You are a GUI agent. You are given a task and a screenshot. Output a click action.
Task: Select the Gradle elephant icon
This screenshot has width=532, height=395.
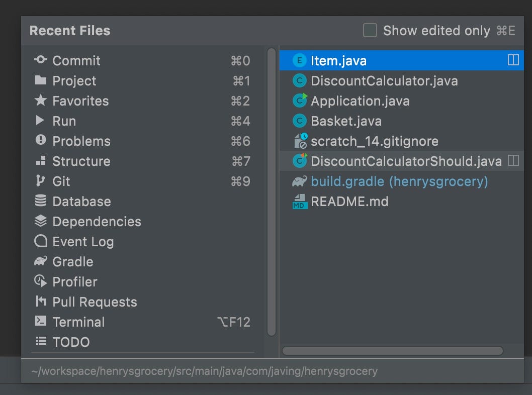[41, 261]
